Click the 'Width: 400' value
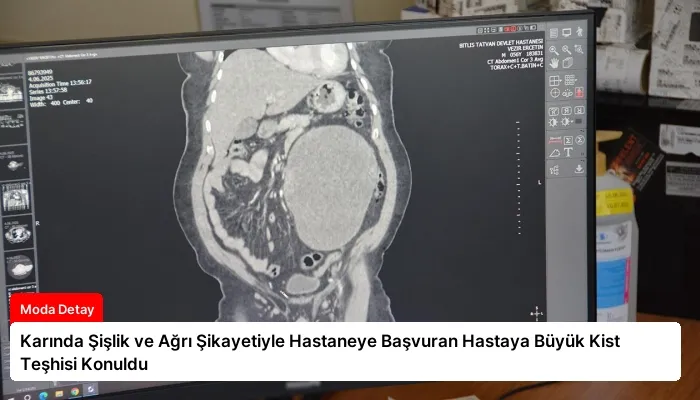Screen dimensions: 700x400 click(45, 104)
